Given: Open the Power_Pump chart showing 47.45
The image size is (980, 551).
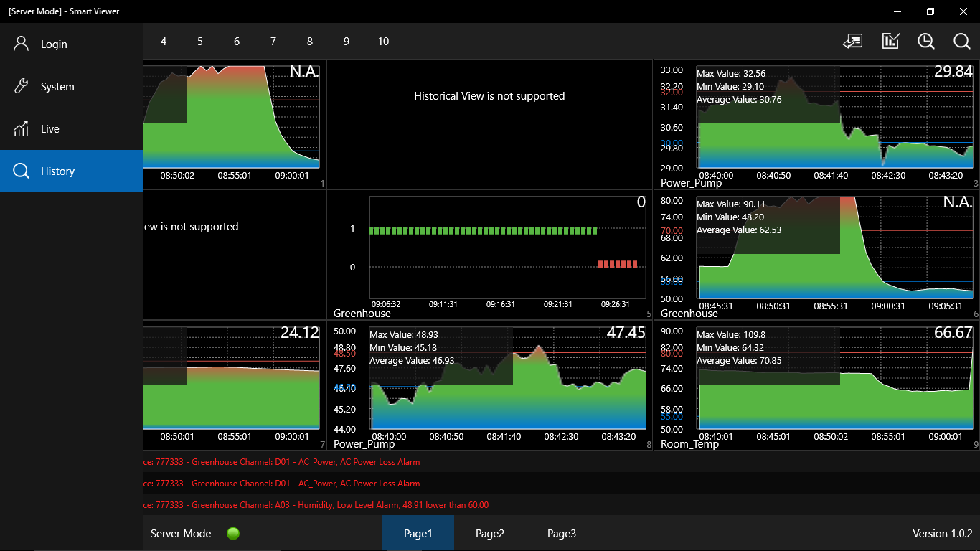Looking at the screenshot, I should pos(490,385).
